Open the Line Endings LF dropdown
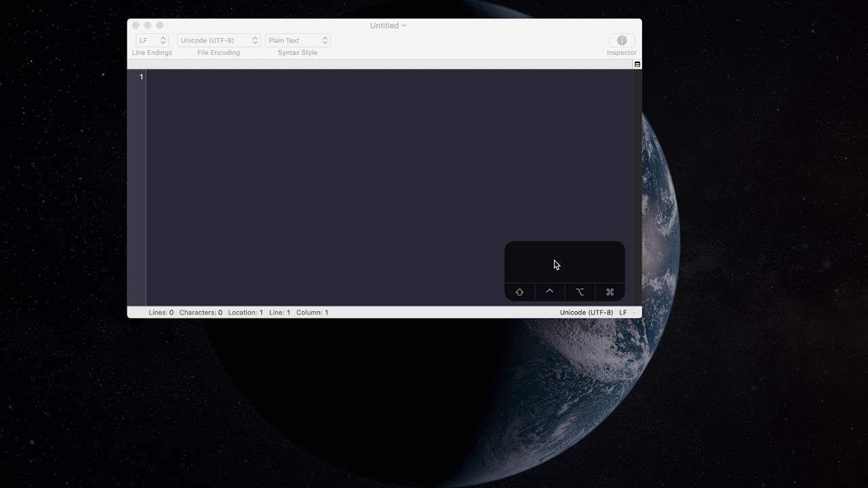 [152, 40]
